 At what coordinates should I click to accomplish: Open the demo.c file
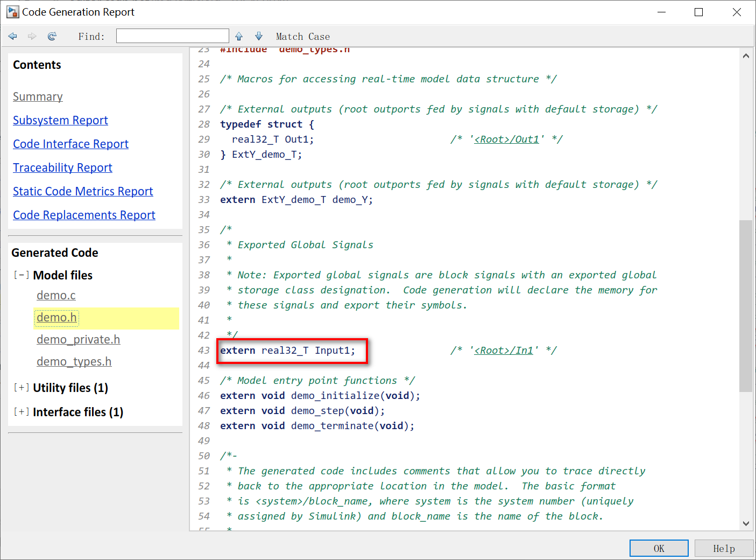coord(56,295)
